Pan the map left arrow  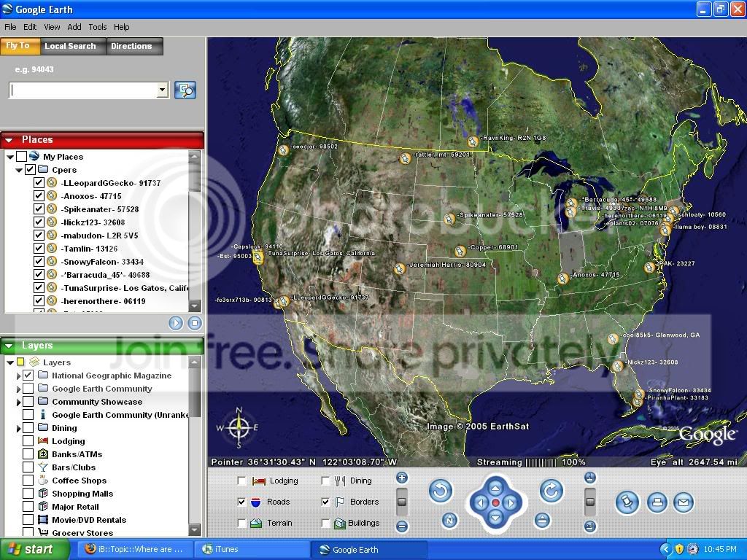point(480,503)
